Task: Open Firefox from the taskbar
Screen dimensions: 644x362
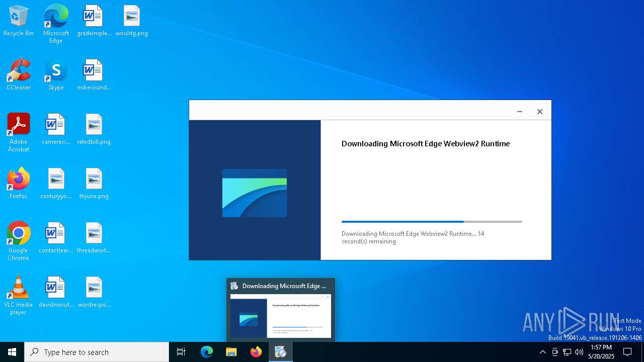Action: pyautogui.click(x=256, y=352)
